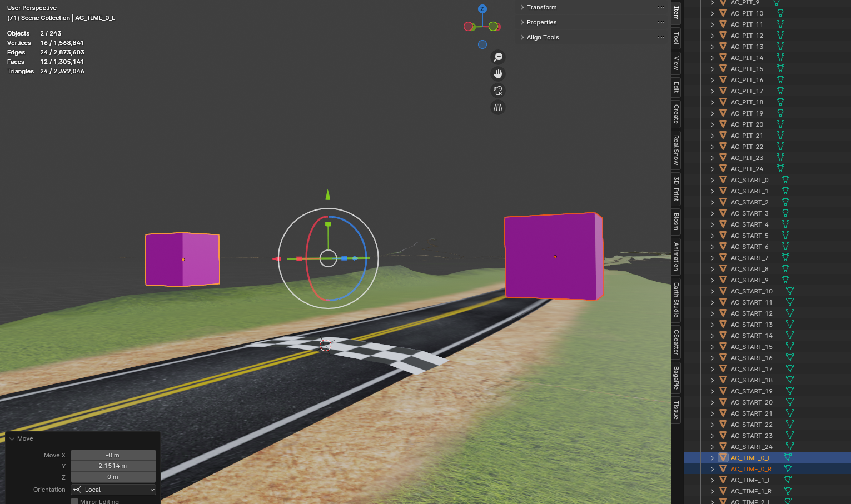The height and width of the screenshot is (504, 851).
Task: Open the Item sidebar tab
Action: 676,12
